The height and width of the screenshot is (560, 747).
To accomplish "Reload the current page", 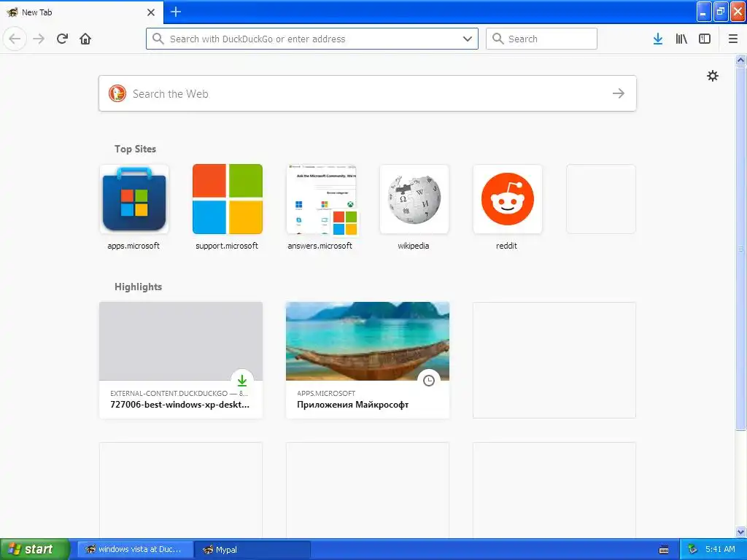I will [x=62, y=39].
